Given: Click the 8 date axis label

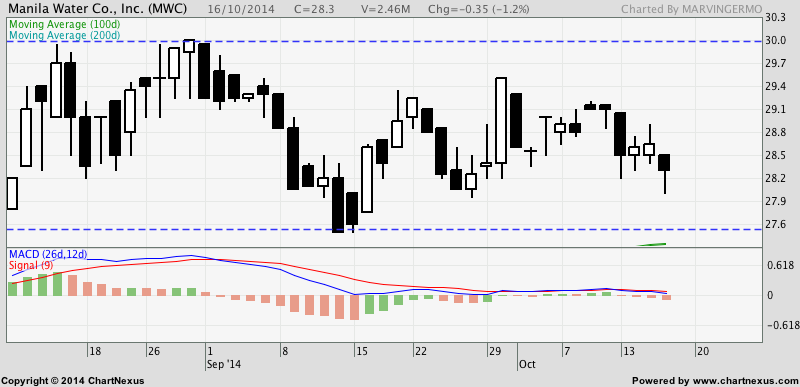Looking at the screenshot, I should point(285,351).
